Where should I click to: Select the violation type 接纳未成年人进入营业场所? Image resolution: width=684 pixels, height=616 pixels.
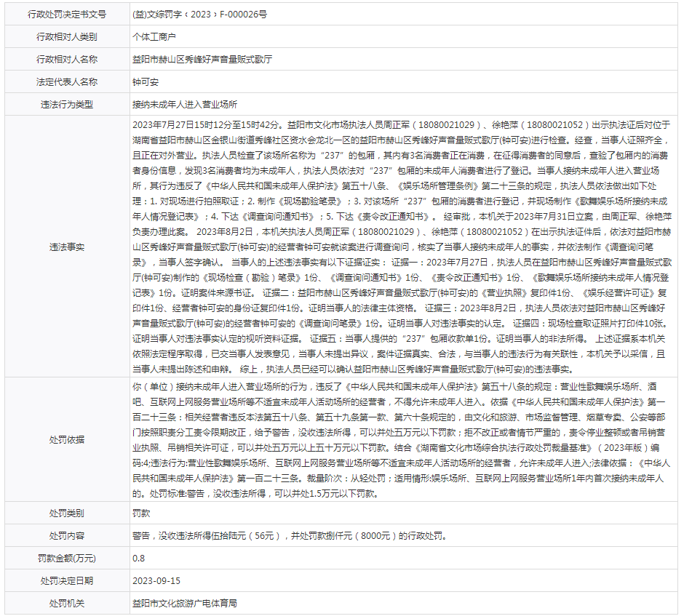[x=184, y=105]
